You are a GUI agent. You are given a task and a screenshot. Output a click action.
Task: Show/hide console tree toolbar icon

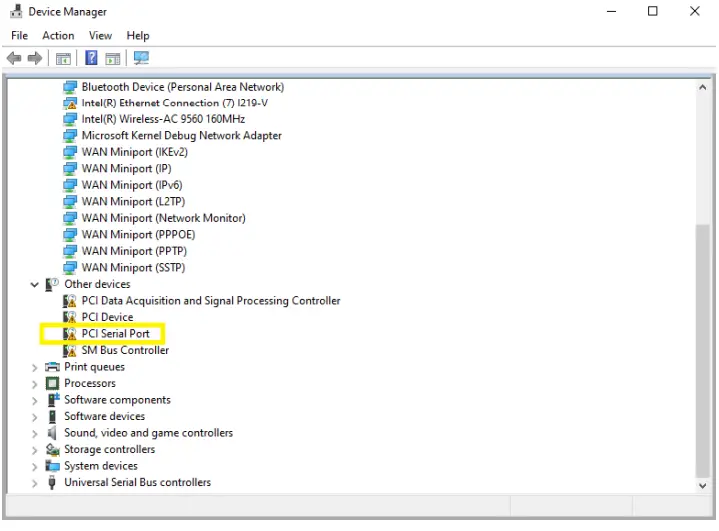[63, 59]
